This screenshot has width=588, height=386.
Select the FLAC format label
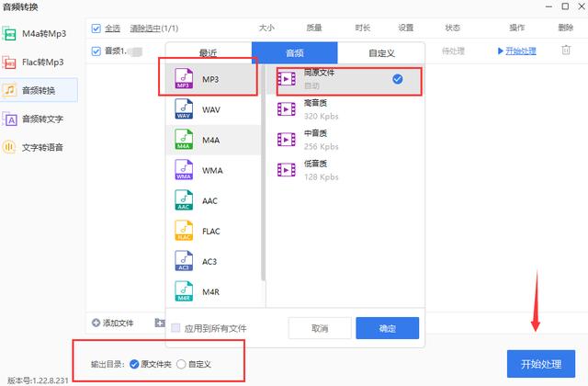click(211, 232)
